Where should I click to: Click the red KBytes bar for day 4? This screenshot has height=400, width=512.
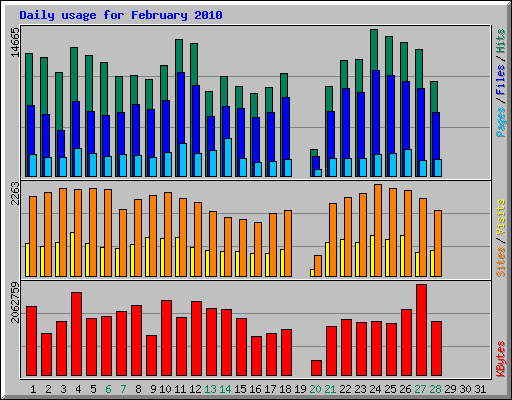[x=76, y=334]
